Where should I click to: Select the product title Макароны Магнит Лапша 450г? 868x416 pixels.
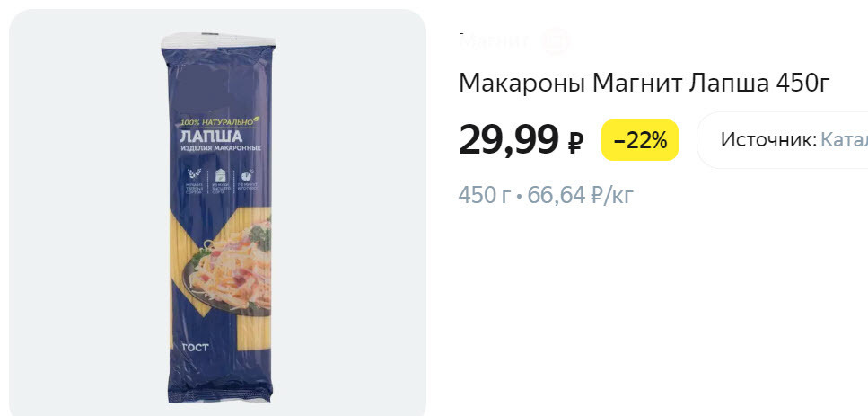pos(644,84)
